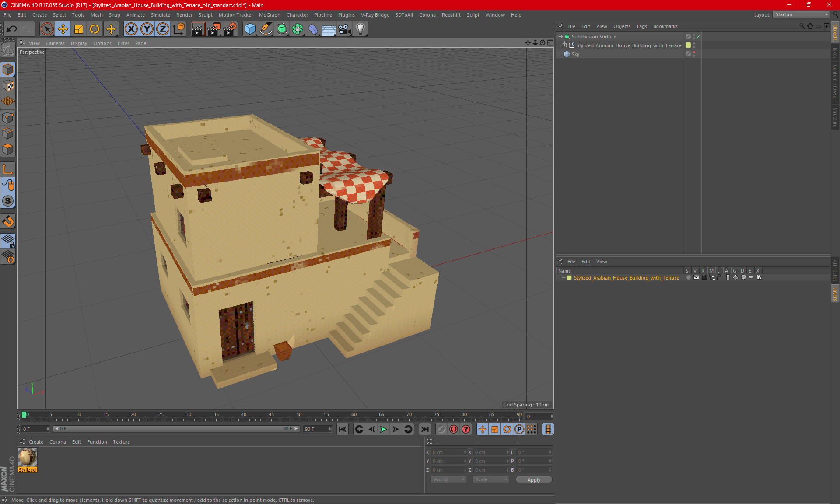Render to Picture Viewer
The width and height of the screenshot is (840, 504).
214,29
